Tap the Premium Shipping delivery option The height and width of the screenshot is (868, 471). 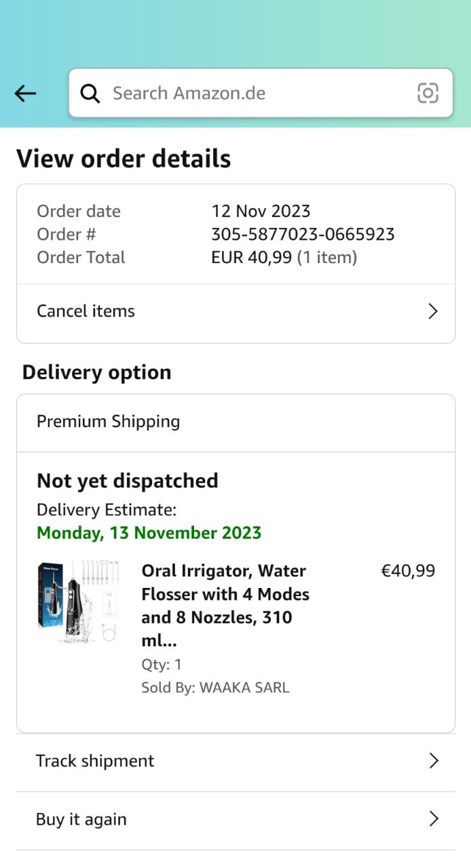pyautogui.click(x=109, y=422)
